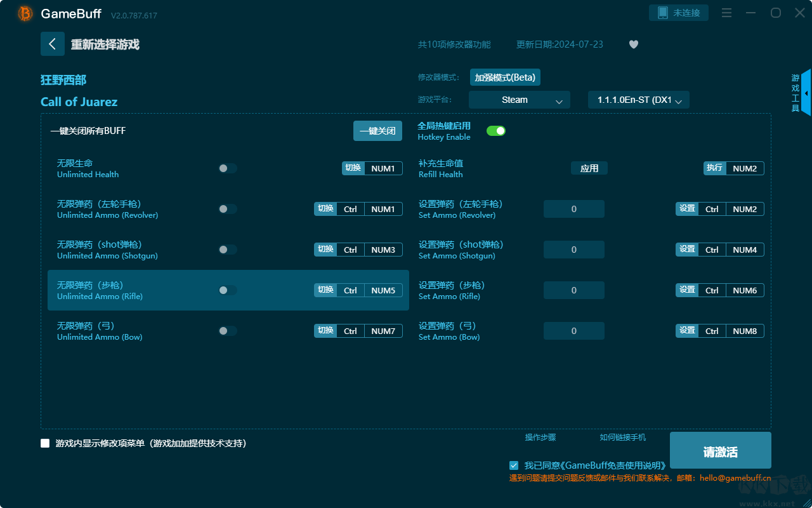Viewport: 812px width, 508px height.
Task: Toggle Unlimited Ammo (Rifle) switch
Action: 228,290
